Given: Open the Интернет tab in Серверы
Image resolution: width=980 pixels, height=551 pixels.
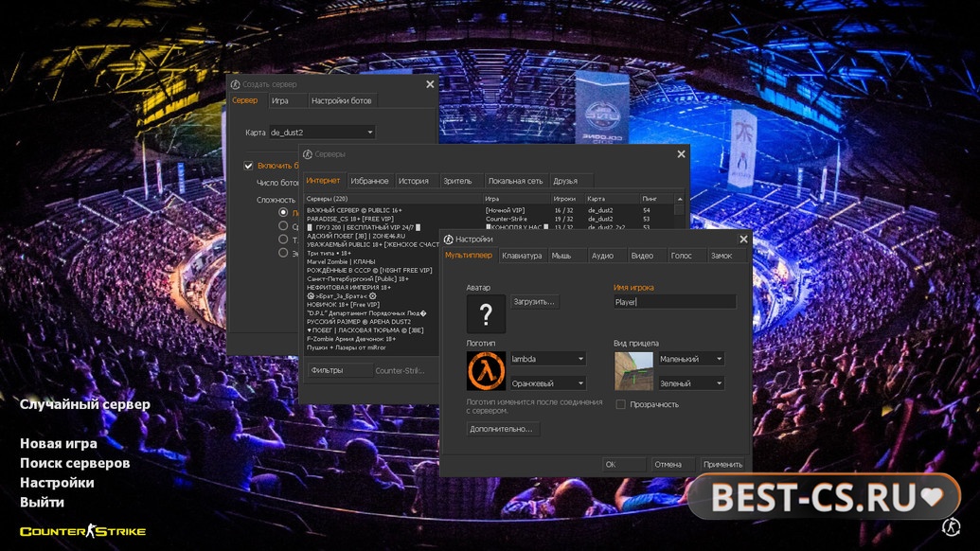Looking at the screenshot, I should pos(323,181).
